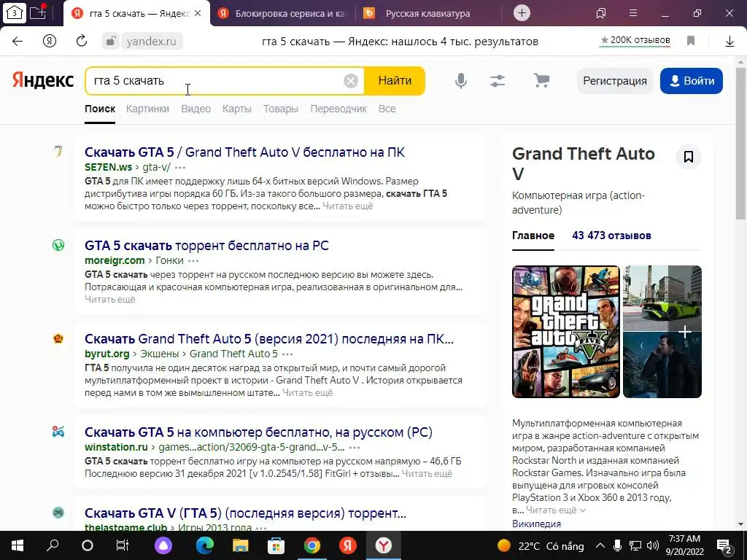Bookmark this page from the address bar

pos(691,41)
